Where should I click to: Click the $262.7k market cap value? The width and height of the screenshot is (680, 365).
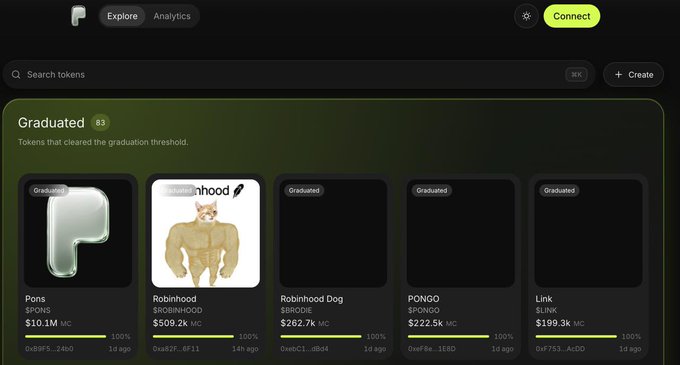pyautogui.click(x=298, y=323)
